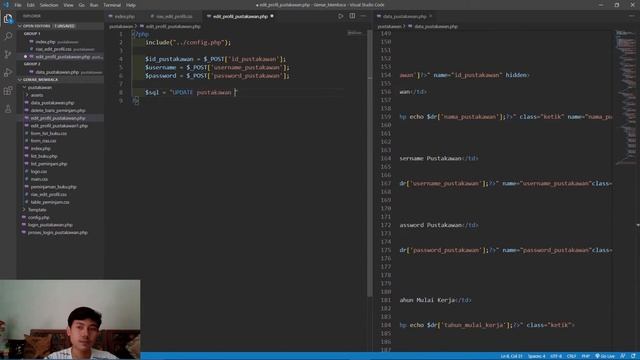Image resolution: width=640 pixels, height=360 pixels.
Task: Open the Help menu
Action: [x=131, y=5]
